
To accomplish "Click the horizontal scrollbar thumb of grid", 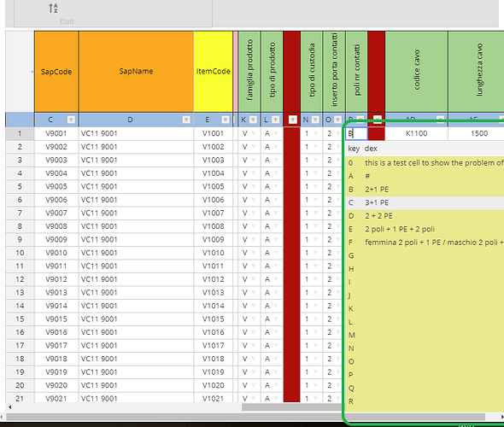I will (291, 407).
